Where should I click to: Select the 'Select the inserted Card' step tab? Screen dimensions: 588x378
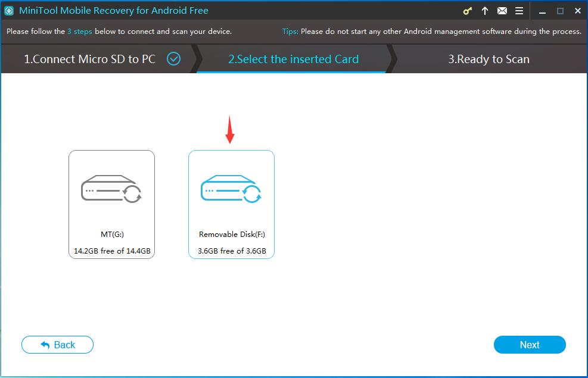click(x=293, y=59)
